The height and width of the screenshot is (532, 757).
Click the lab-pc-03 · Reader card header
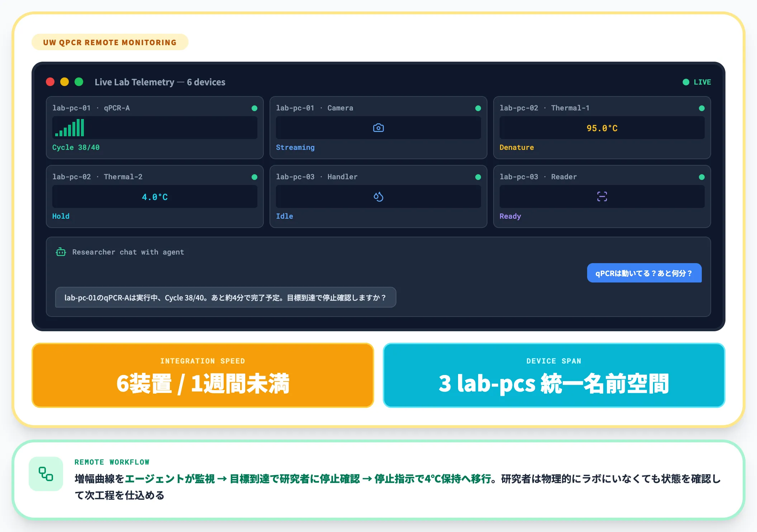coord(538,177)
